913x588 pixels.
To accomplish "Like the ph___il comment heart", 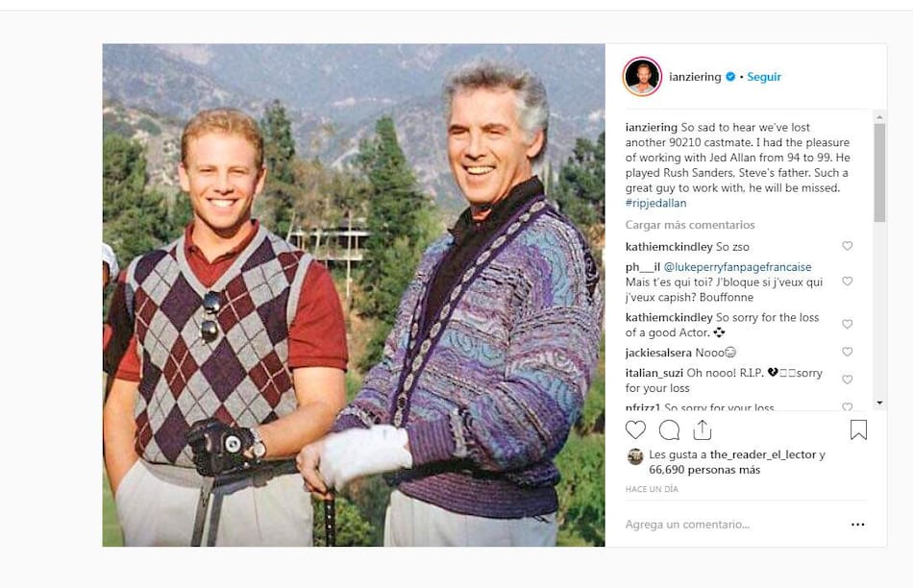I will pyautogui.click(x=848, y=282).
